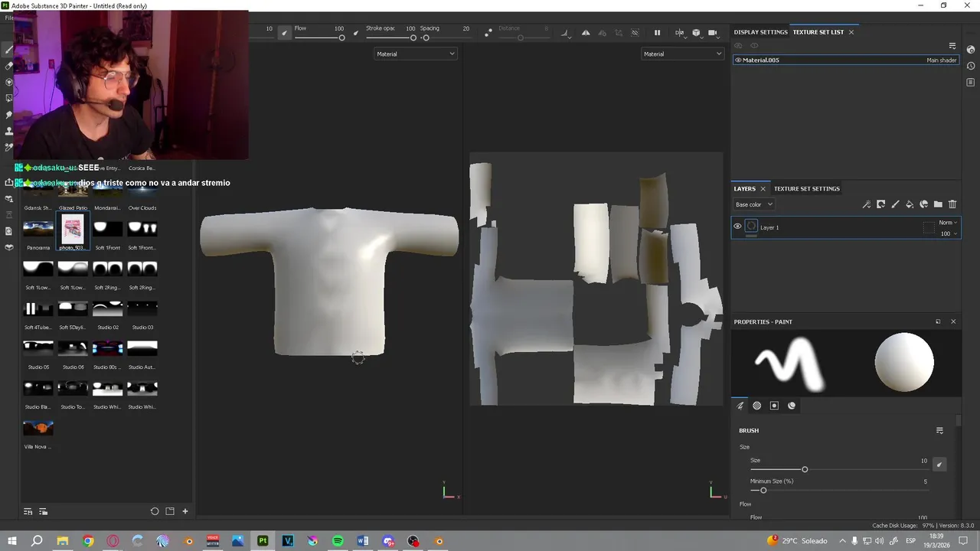Open the Material properties tab icon

coord(792,406)
